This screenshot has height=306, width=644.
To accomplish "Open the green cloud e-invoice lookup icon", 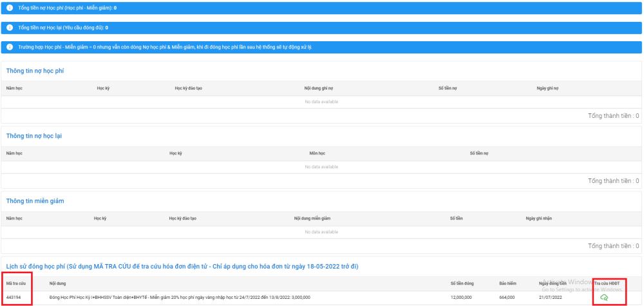I will [x=603, y=297].
